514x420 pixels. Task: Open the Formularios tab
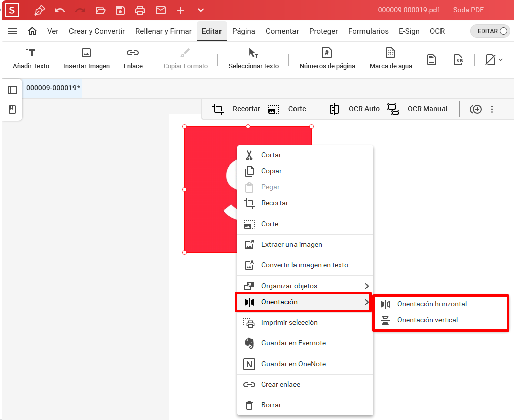368,31
